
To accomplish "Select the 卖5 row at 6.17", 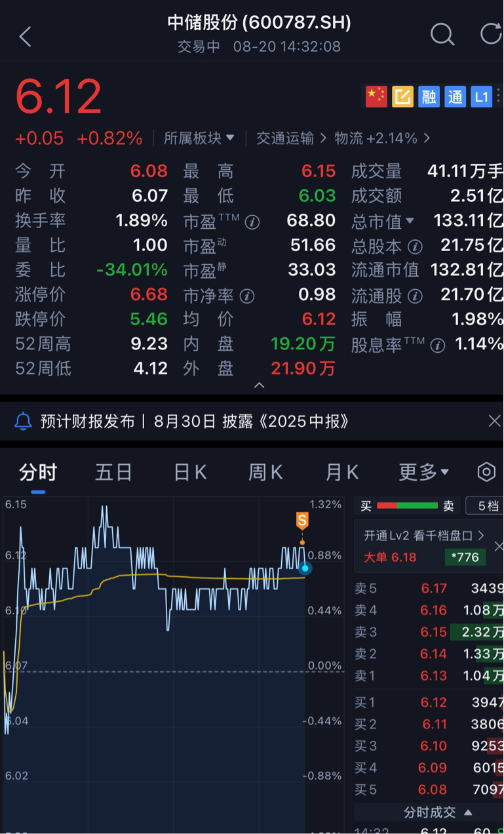I will tap(429, 588).
